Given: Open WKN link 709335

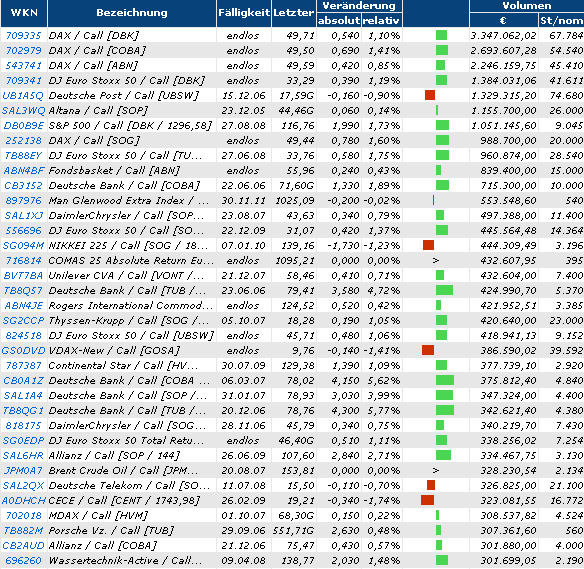Looking at the screenshot, I should (23, 35).
